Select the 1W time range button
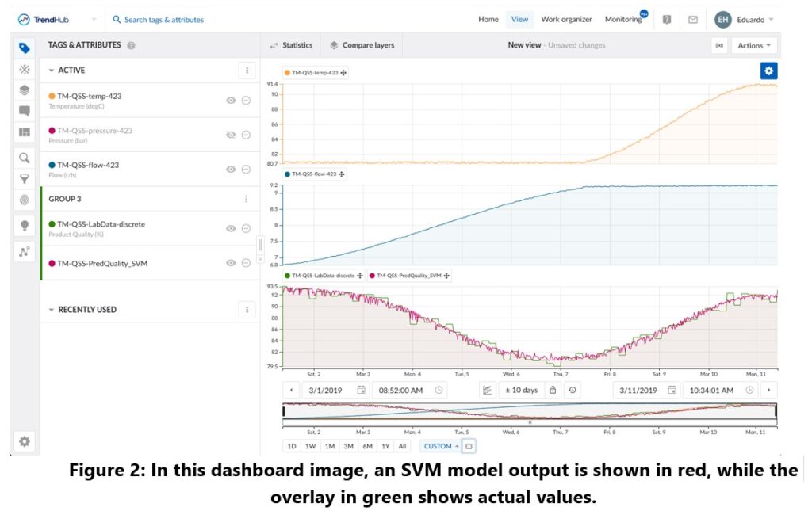This screenshot has height=511, width=812. click(x=310, y=446)
